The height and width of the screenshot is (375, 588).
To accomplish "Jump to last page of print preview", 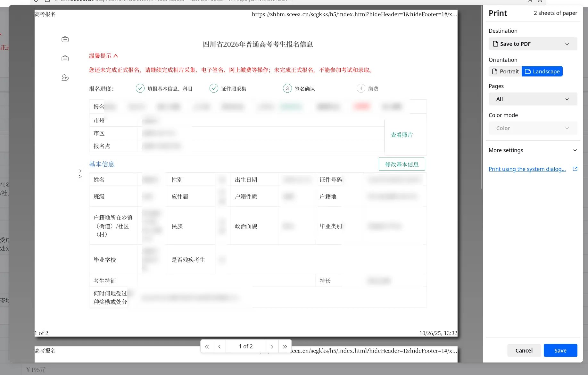I will pos(285,346).
